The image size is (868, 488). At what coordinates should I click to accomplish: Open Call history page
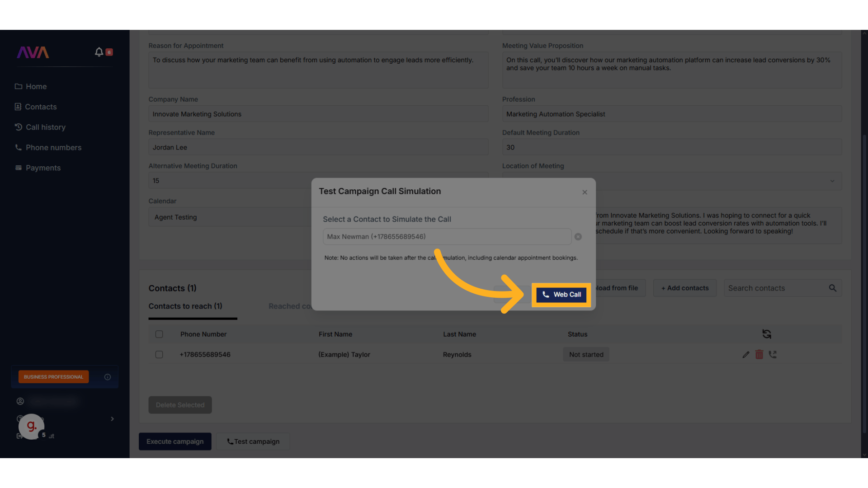[x=40, y=127]
